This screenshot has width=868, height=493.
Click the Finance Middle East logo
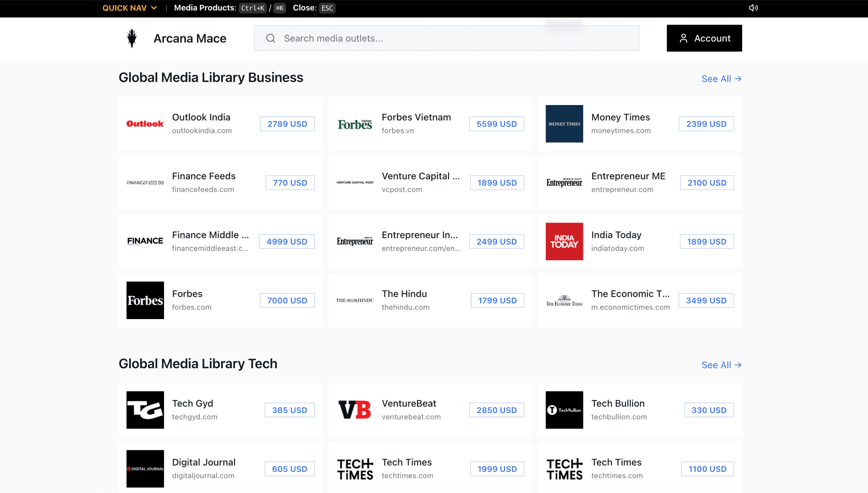(x=145, y=241)
